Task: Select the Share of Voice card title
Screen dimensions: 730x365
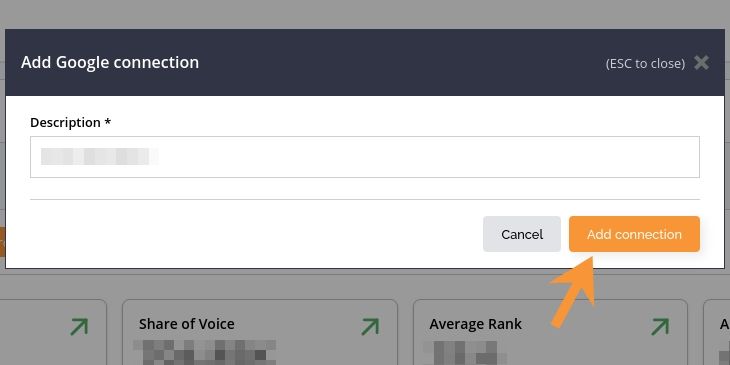Action: coord(187,324)
